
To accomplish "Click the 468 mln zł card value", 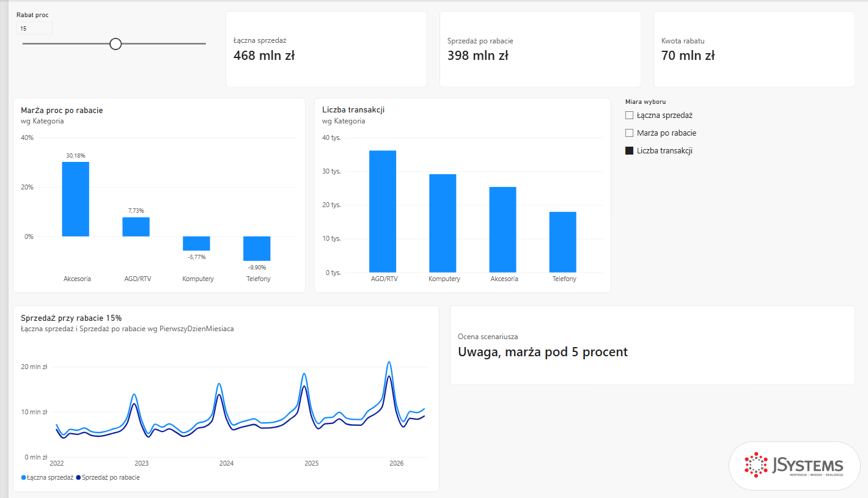I will 264,56.
